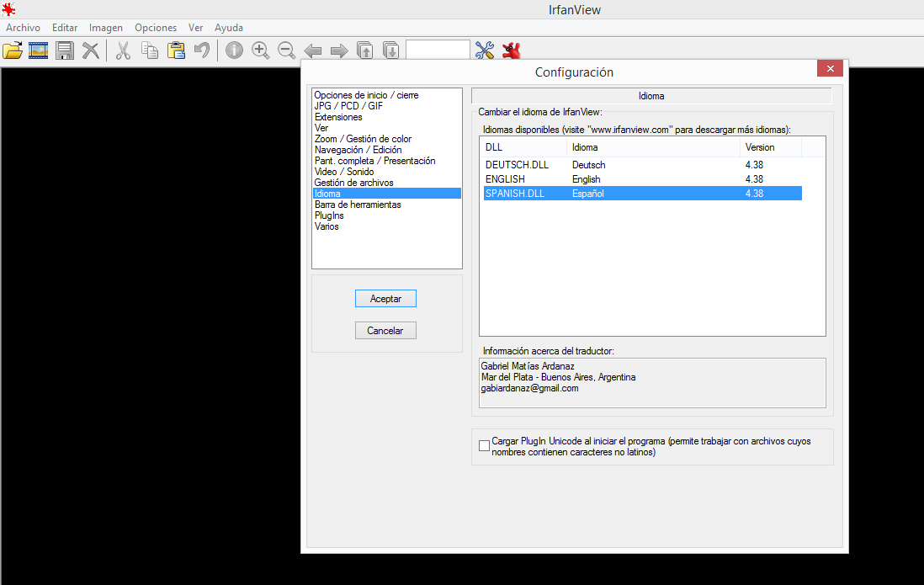Click the Save floppy disk icon
Viewport: 924px width, 585px height.
tap(65, 51)
